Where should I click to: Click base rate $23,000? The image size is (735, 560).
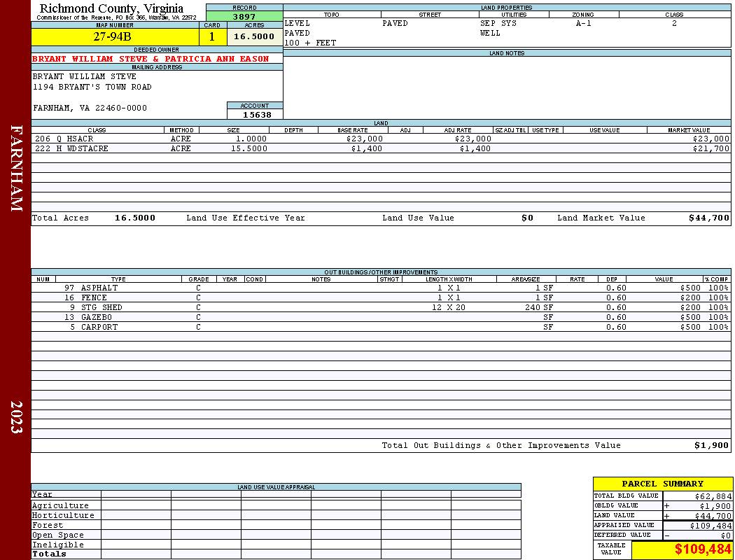tap(365, 139)
